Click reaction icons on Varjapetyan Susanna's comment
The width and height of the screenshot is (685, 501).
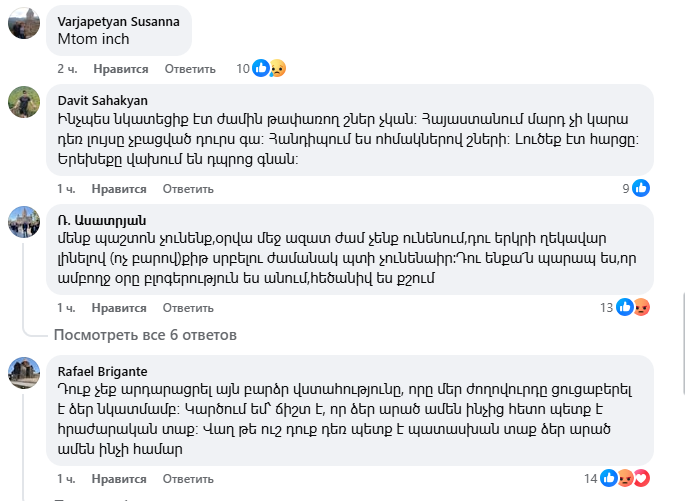[x=270, y=68]
